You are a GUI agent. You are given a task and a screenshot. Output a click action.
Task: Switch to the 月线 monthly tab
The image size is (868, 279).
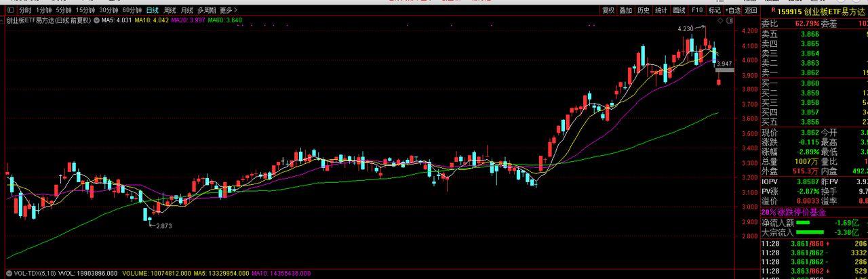186,10
